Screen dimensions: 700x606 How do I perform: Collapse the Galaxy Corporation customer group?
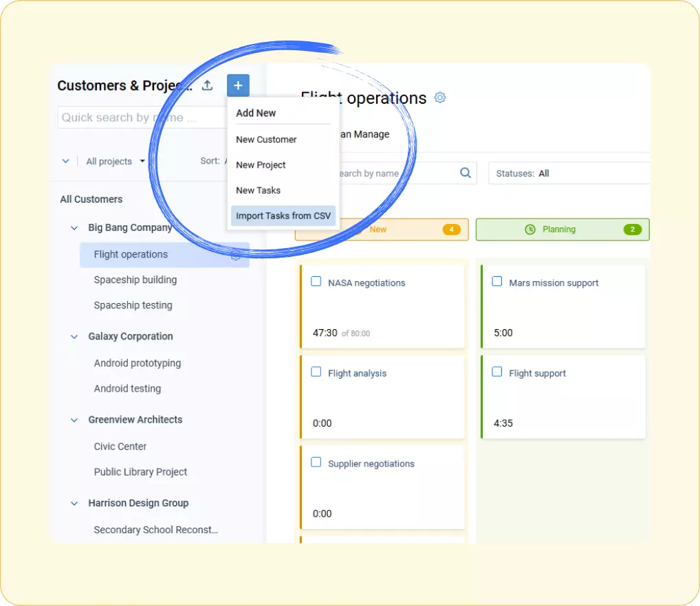pyautogui.click(x=74, y=336)
